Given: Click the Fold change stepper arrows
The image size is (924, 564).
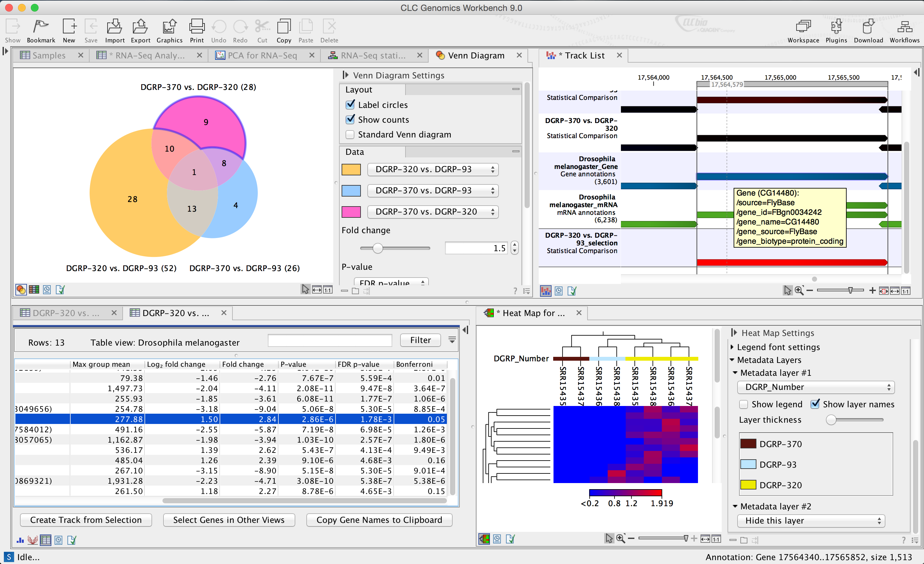Looking at the screenshot, I should (x=515, y=248).
